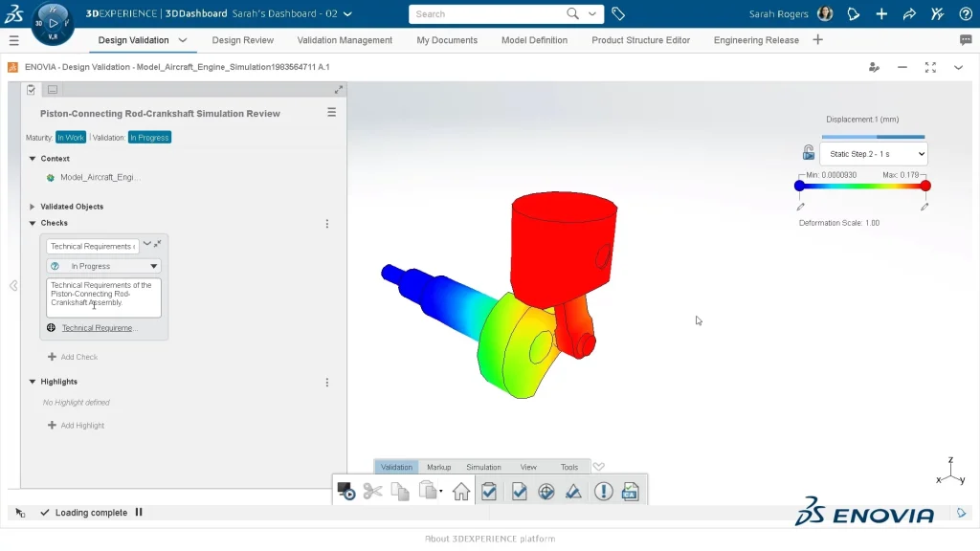Click the scissors Cut icon
Screen dimensions: 980x551
[x=373, y=492]
